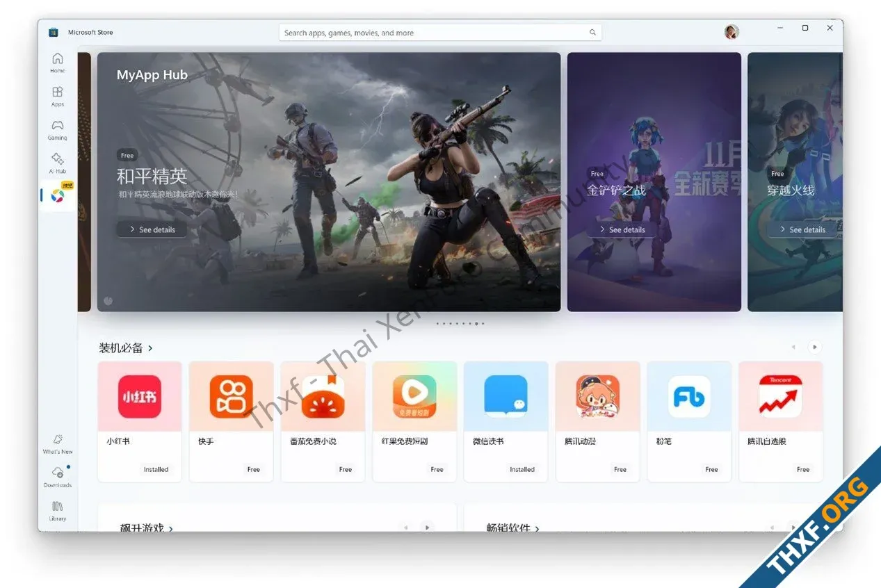Viewport: 881px width, 588px height.
Task: Click the 粉笔 app name text
Action: pyautogui.click(x=664, y=441)
